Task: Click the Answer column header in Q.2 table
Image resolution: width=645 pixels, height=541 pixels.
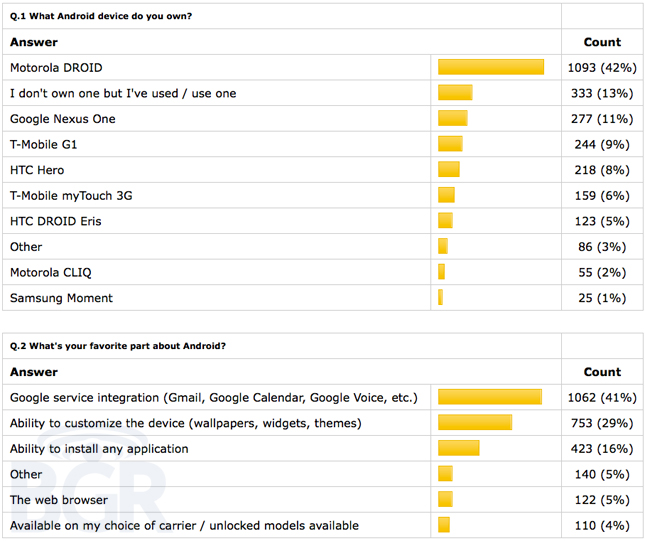Action: click(34, 372)
